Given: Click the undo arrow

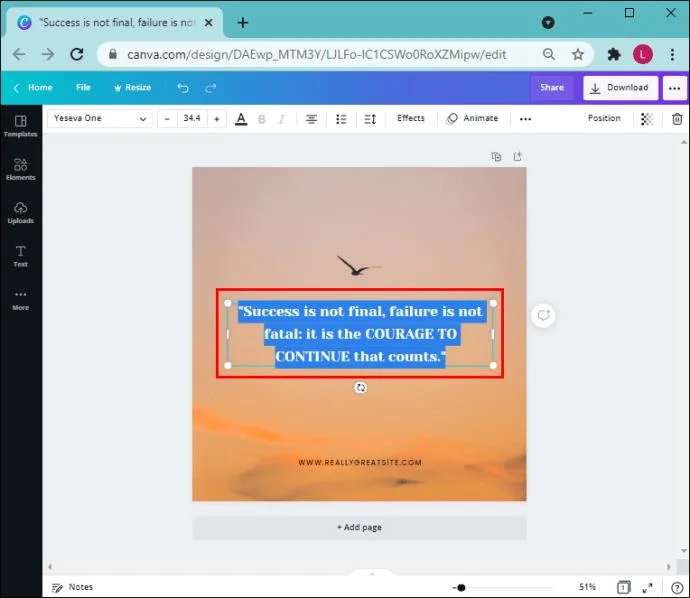Looking at the screenshot, I should 183,88.
